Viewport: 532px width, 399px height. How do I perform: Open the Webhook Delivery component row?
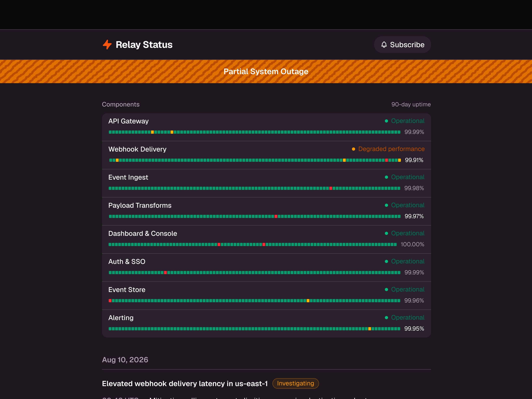[x=266, y=155]
